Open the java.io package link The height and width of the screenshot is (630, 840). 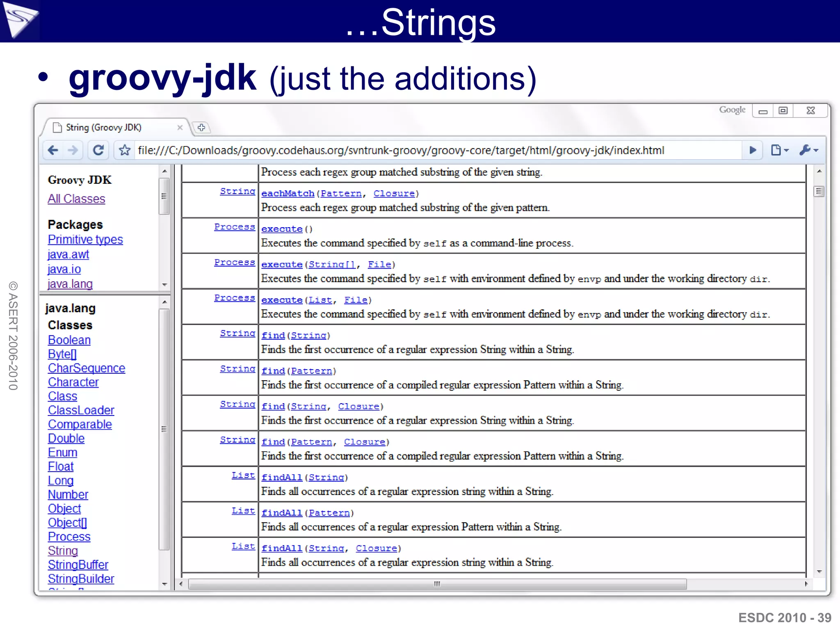coord(64,269)
